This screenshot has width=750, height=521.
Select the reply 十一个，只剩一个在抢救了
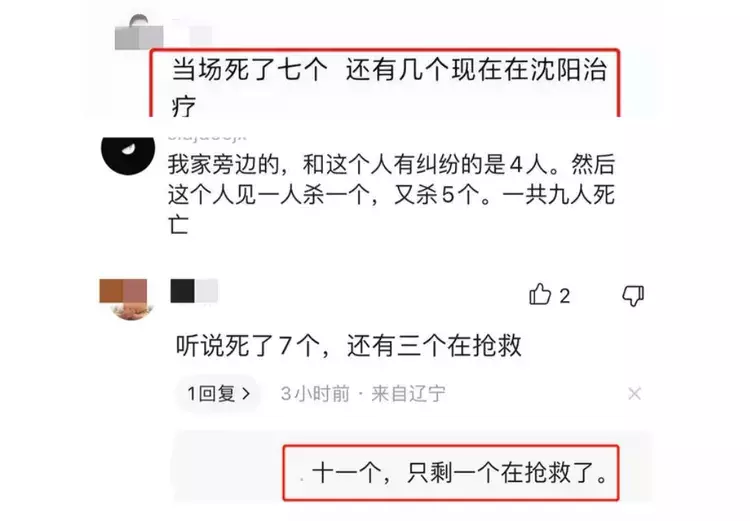pyautogui.click(x=460, y=473)
